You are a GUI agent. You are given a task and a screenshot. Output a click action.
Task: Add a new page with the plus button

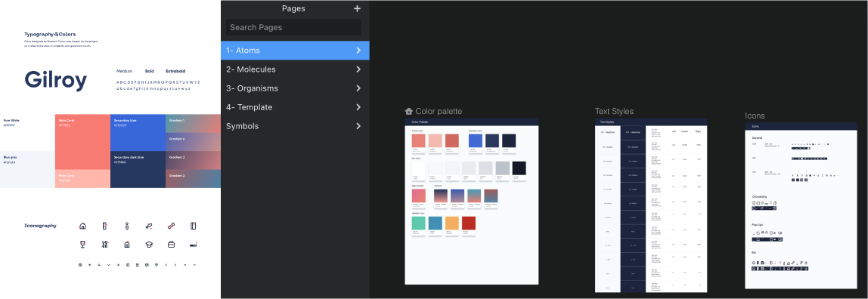tap(357, 8)
